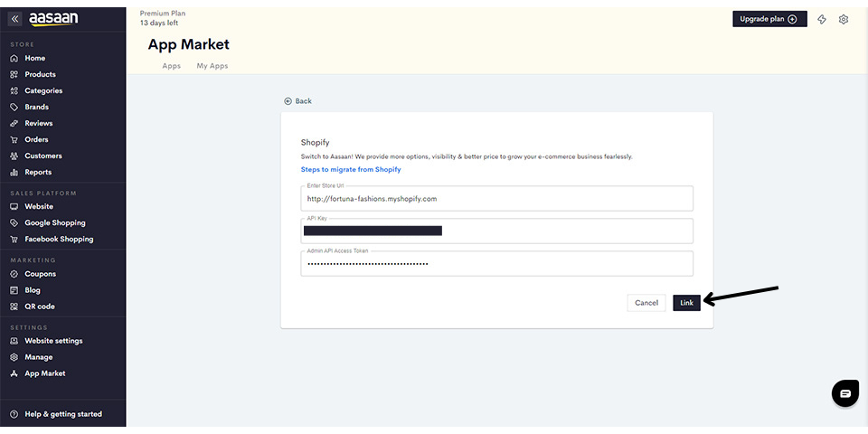868x434 pixels.
Task: Open Website settings in sidebar
Action: pyautogui.click(x=53, y=341)
